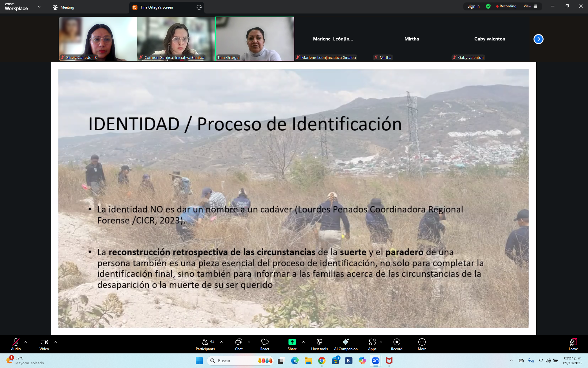The height and width of the screenshot is (368, 588).
Task: Adjust system volume from the tray
Action: click(x=548, y=361)
